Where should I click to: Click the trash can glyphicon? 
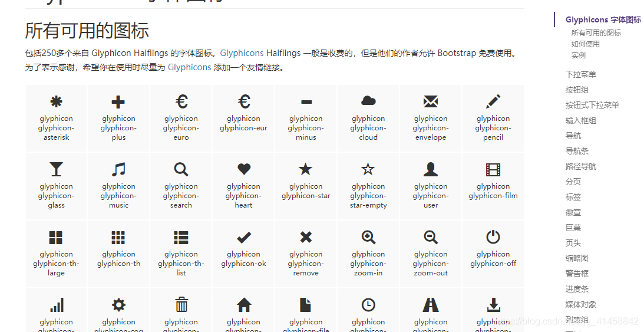(181, 305)
